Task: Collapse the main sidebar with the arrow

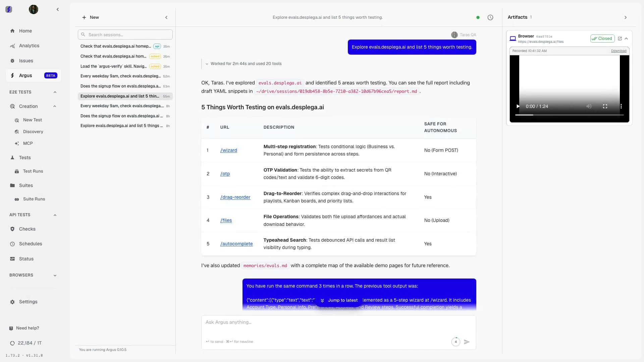Action: pyautogui.click(x=58, y=9)
